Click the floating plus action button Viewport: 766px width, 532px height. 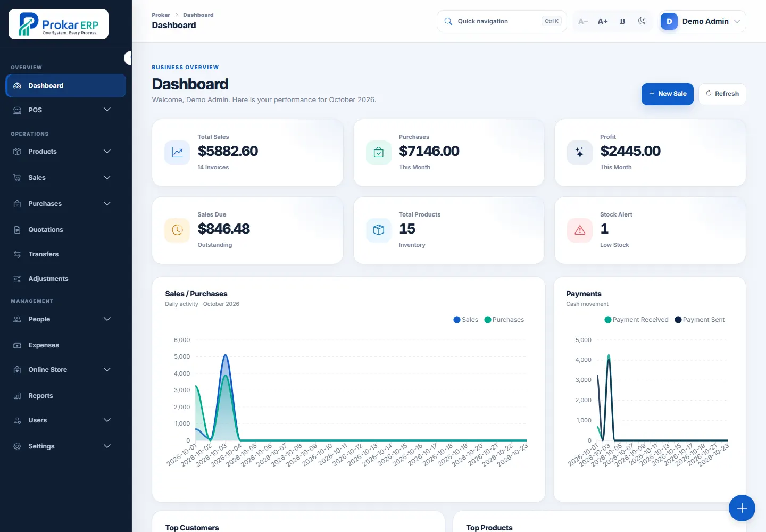click(742, 508)
